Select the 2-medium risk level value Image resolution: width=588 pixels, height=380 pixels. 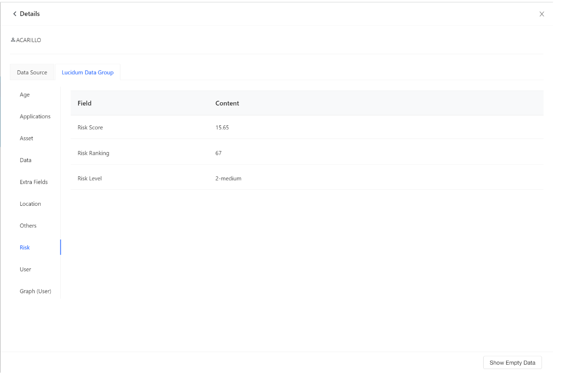[x=228, y=178]
